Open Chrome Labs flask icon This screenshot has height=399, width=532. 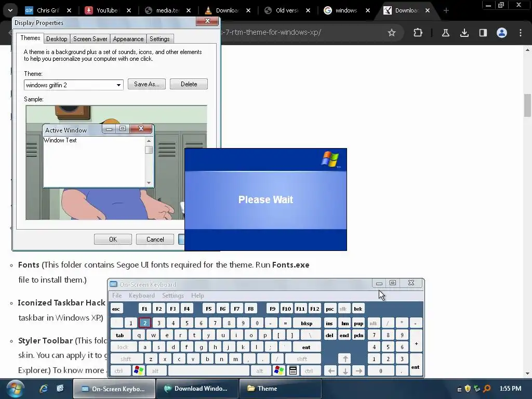click(x=445, y=33)
